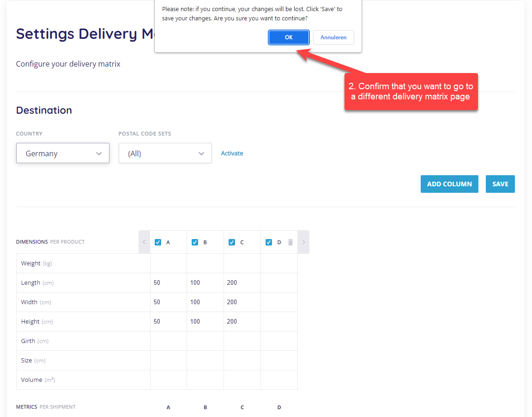The height and width of the screenshot is (417, 532).
Task: Click the Size cell in column B
Action: coord(205,360)
